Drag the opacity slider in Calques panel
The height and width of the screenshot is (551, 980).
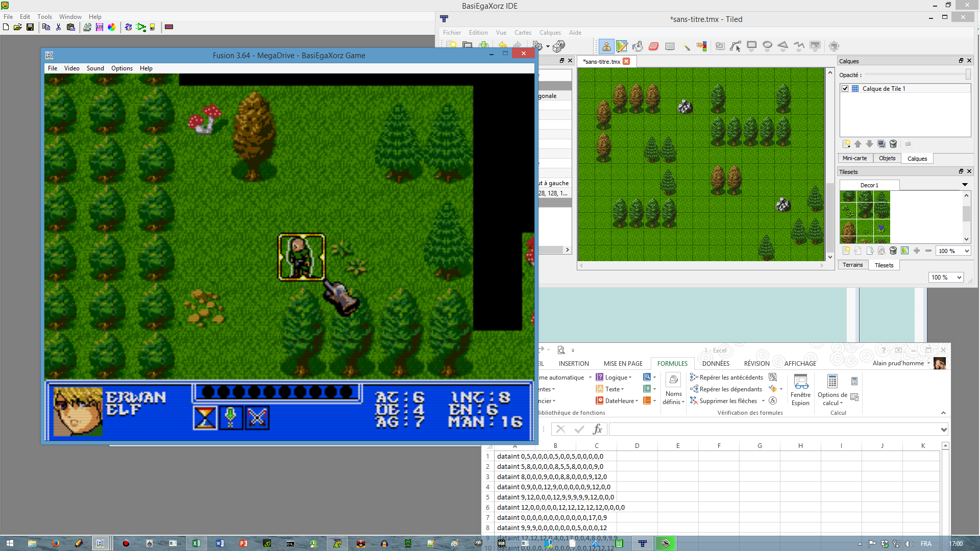(967, 74)
